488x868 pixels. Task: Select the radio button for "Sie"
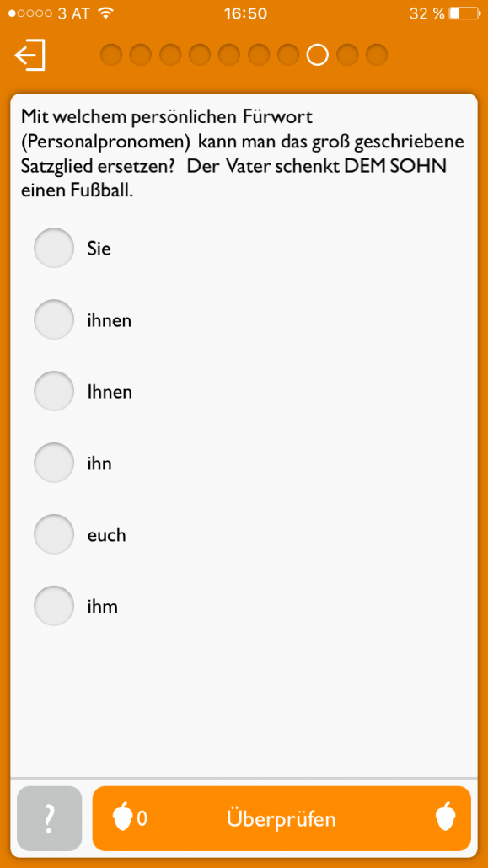click(54, 248)
